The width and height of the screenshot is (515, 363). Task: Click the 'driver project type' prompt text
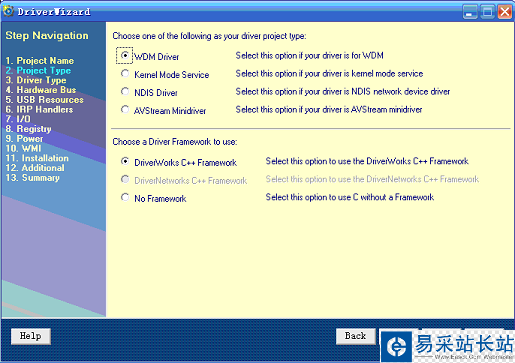point(209,36)
